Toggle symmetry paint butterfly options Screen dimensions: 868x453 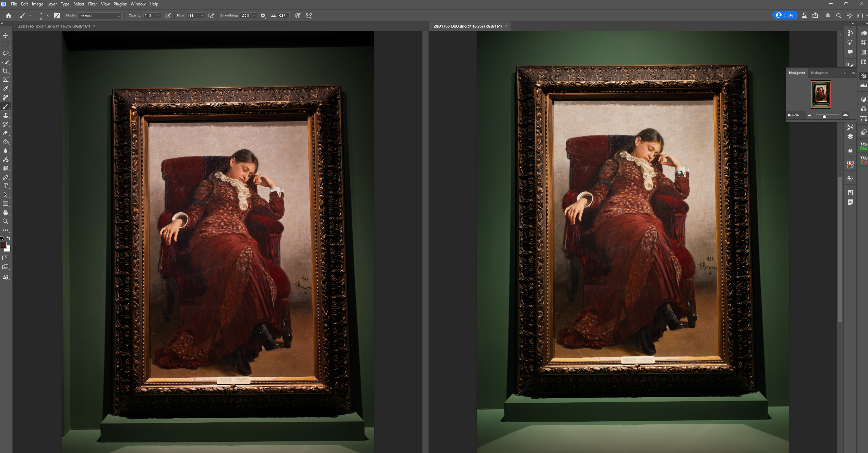pos(309,16)
